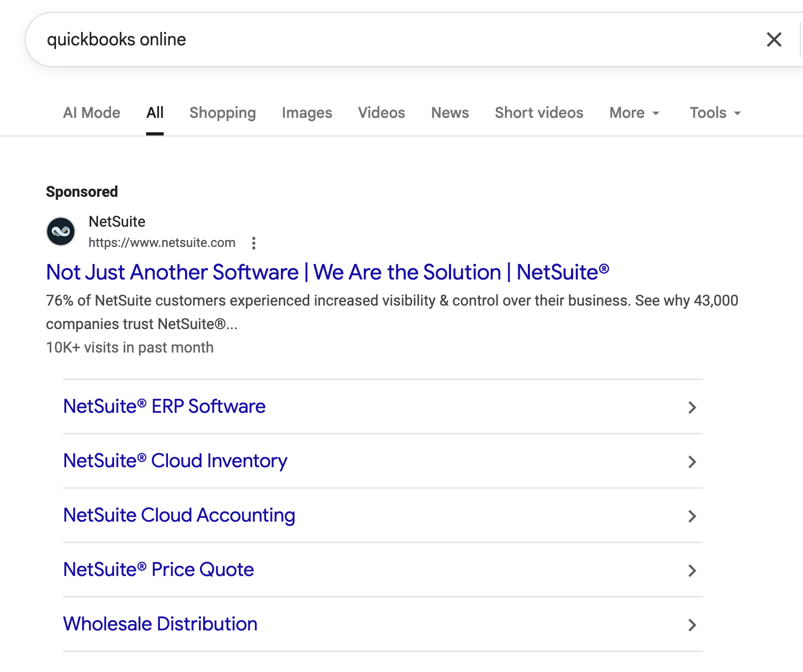Open the three-dot menu beside netsuite.com URL
803x672 pixels.
pyautogui.click(x=254, y=243)
